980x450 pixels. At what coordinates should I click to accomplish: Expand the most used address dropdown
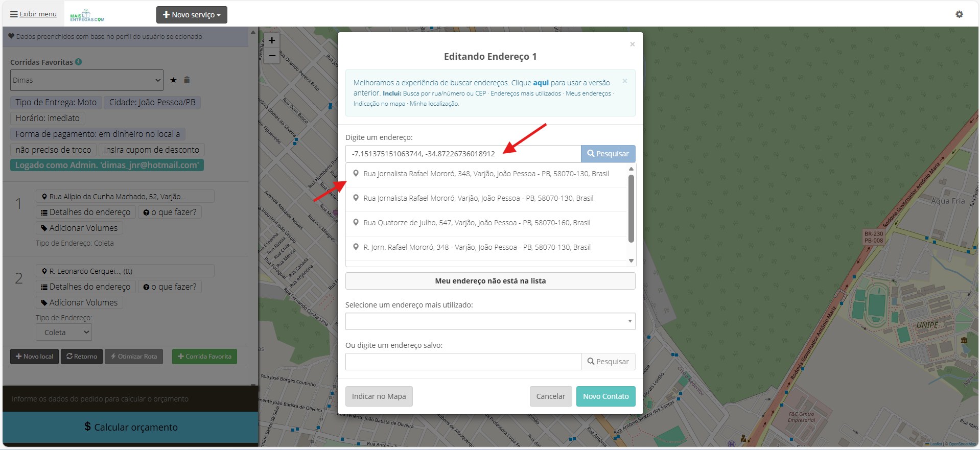(491, 321)
